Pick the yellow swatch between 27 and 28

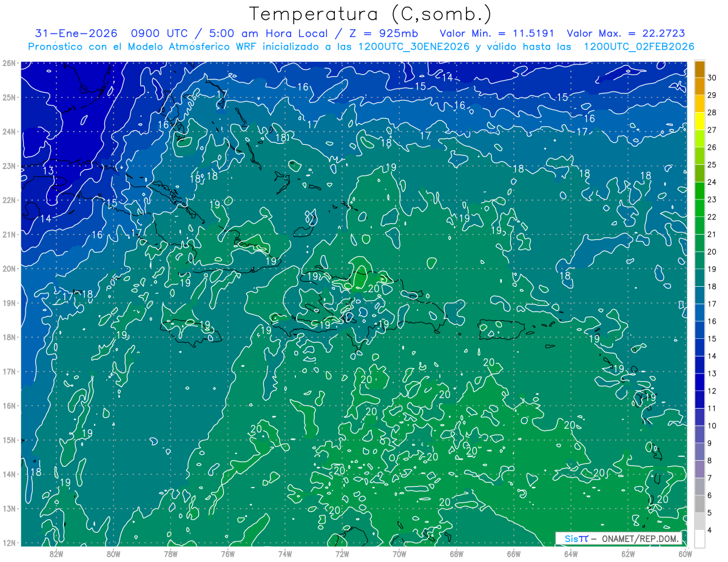click(699, 121)
